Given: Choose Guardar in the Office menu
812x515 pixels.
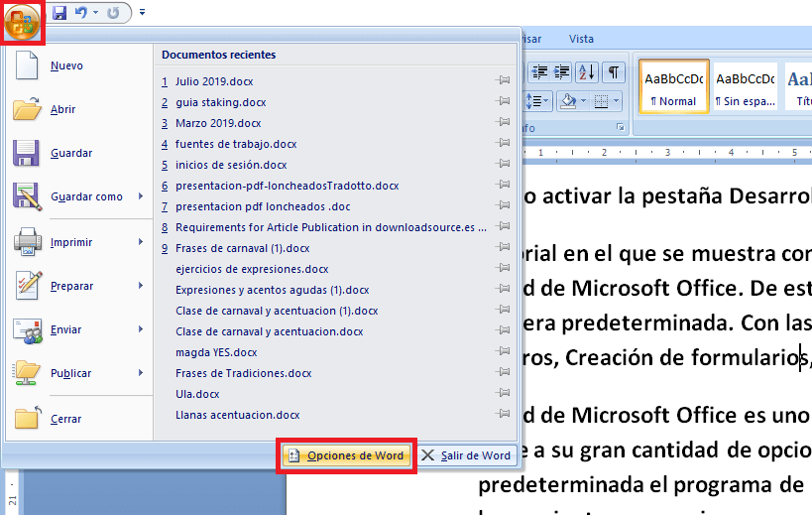Looking at the screenshot, I should pos(77,153).
